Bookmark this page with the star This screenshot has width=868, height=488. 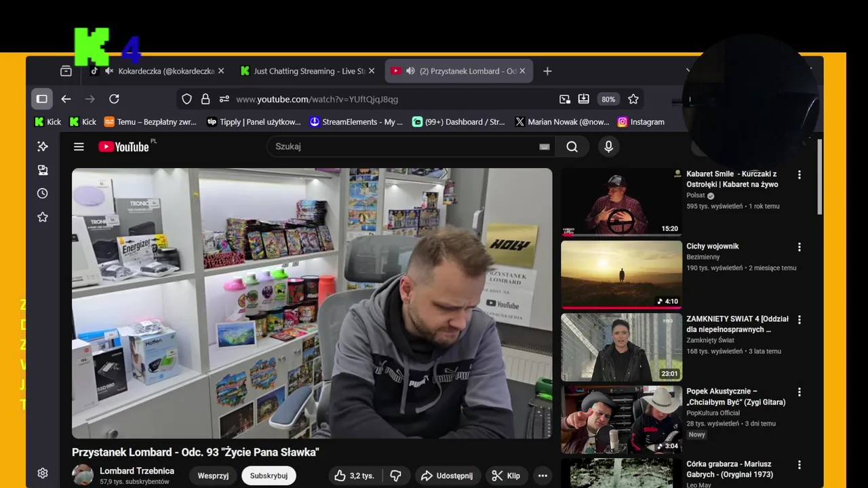pyautogui.click(x=633, y=99)
